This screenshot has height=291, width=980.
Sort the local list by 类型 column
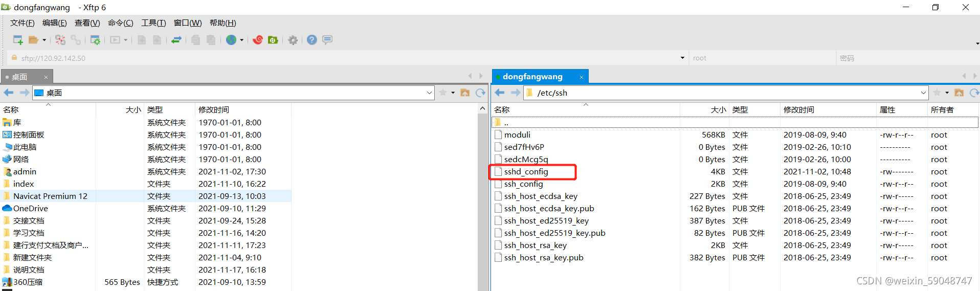pyautogui.click(x=169, y=109)
